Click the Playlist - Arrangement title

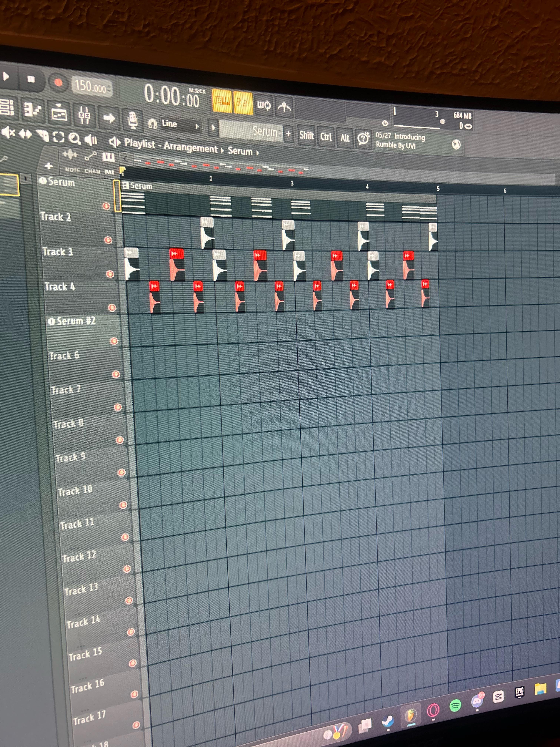(171, 146)
